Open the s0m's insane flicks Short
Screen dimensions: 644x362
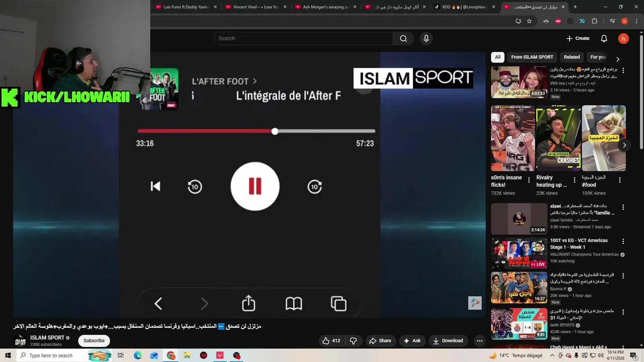pos(513,138)
